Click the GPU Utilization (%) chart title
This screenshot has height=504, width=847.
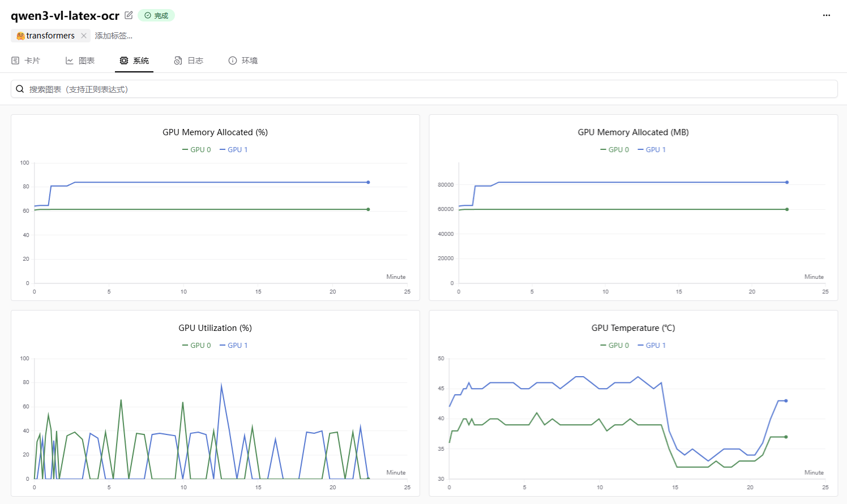(215, 328)
